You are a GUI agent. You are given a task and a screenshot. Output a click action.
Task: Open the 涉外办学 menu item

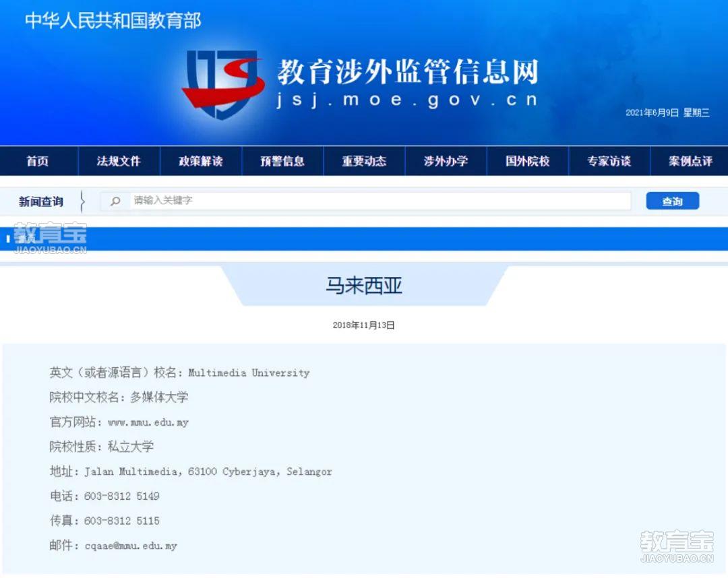click(446, 161)
